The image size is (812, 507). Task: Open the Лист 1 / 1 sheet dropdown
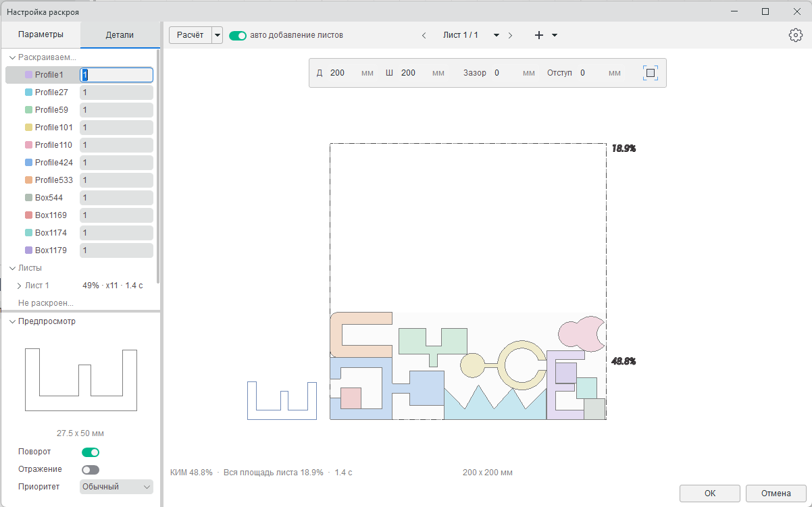497,35
